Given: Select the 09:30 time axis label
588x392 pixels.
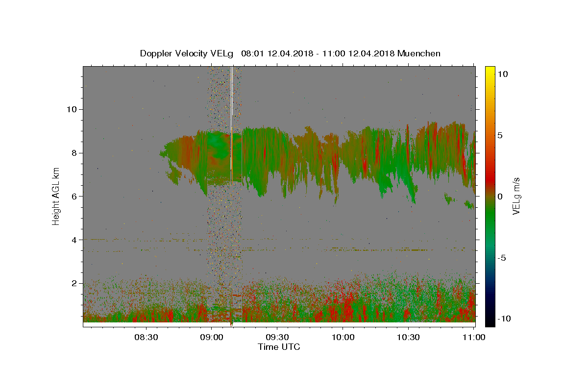Looking at the screenshot, I should [x=277, y=337].
